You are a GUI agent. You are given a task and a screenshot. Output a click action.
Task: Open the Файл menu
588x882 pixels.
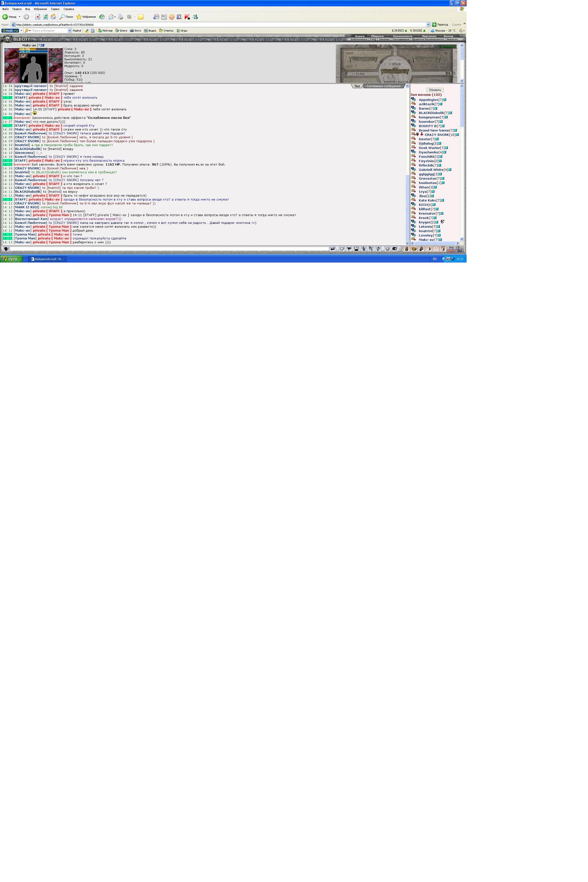click(x=5, y=9)
